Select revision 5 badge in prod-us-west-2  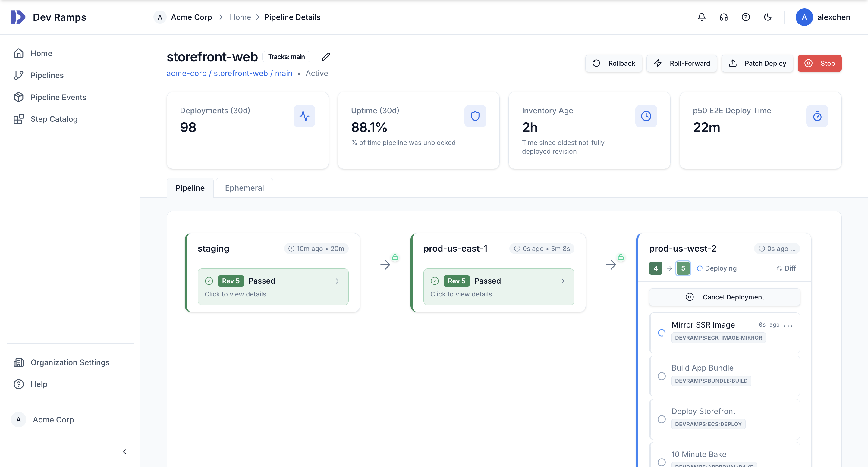point(683,268)
